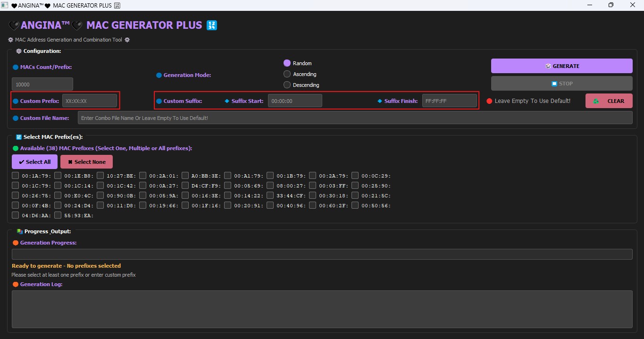Enable the A0:BB:3E: prefix checkbox
The width and height of the screenshot is (644, 339).
185,176
